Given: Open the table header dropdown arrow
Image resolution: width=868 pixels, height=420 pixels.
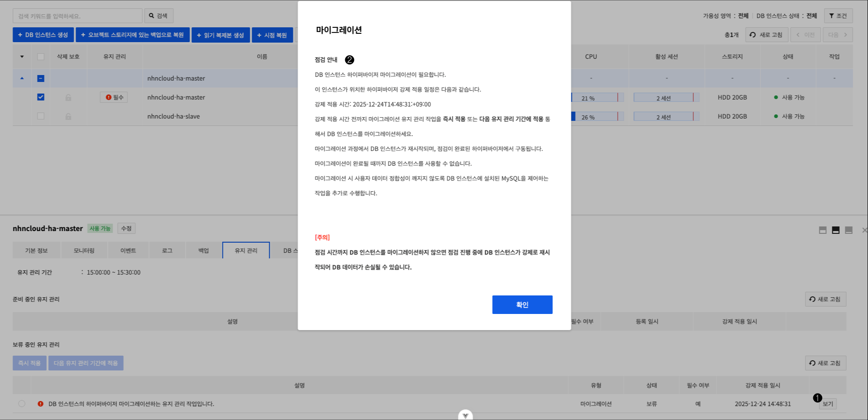Looking at the screenshot, I should [x=21, y=56].
